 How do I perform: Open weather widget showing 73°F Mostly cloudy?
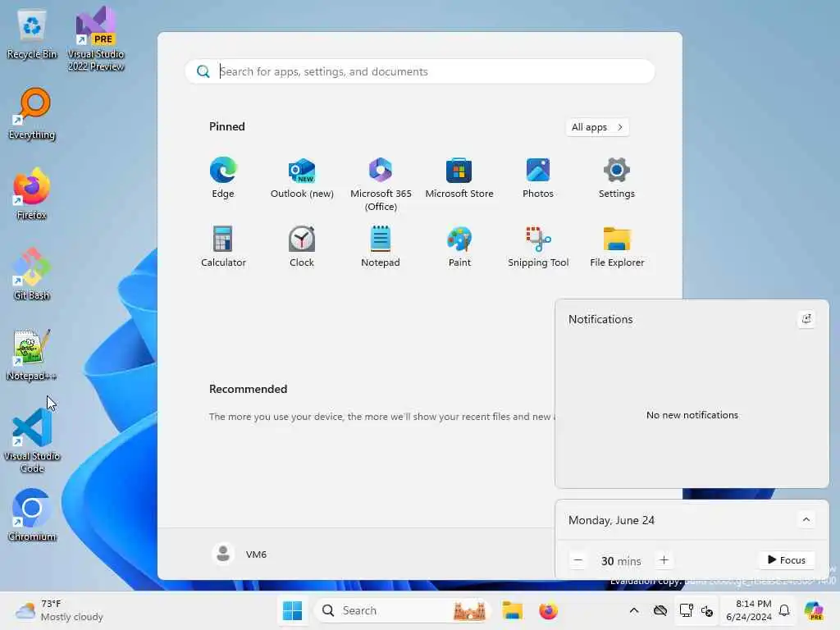click(59, 610)
